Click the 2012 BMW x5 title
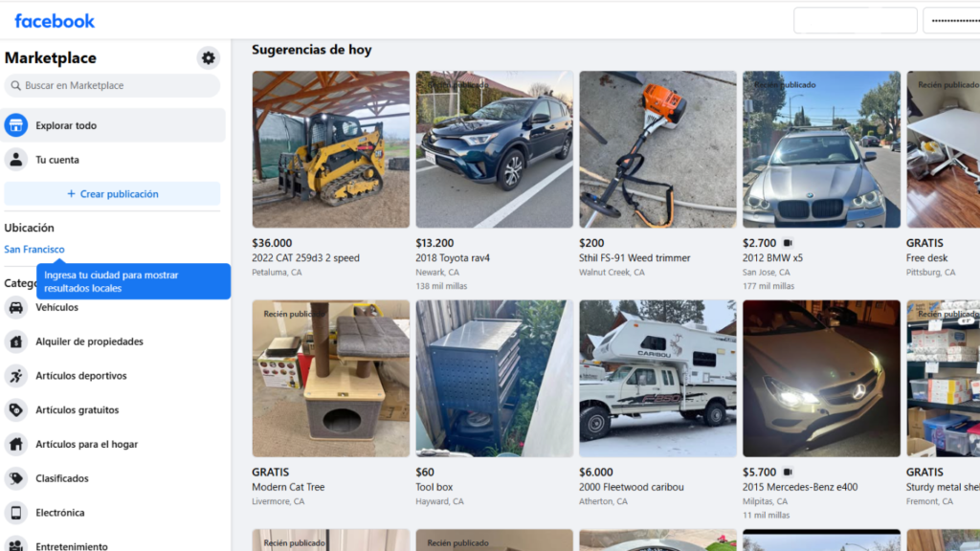980x551 pixels. [x=772, y=258]
